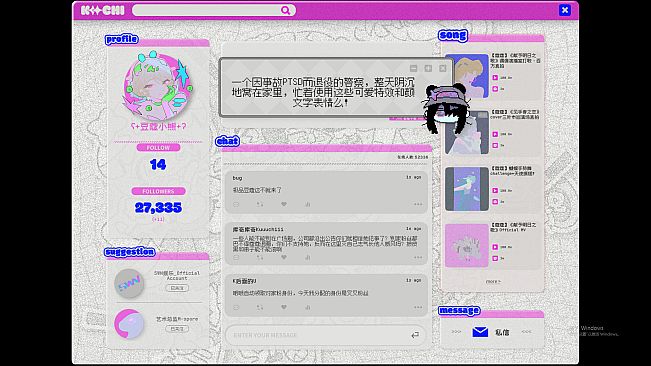Maximize the dialogue popup window
This screenshot has height=366, width=651.
[x=428, y=68]
